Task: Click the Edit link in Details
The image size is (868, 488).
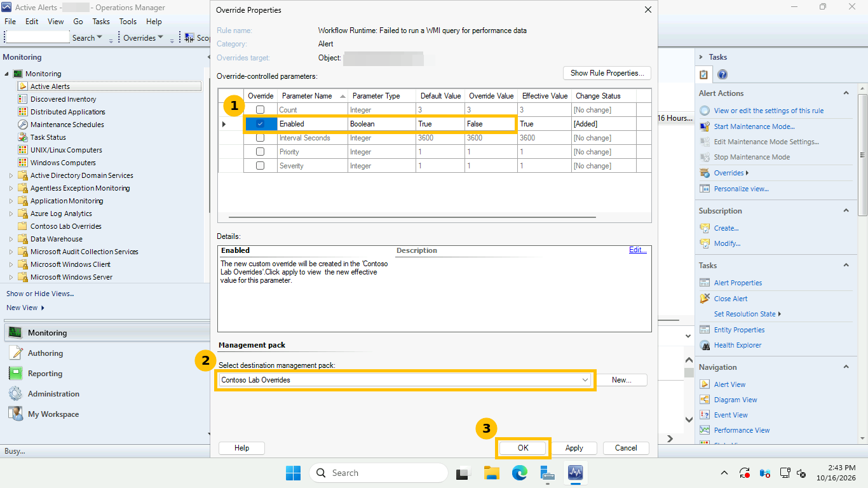Action: pos(638,250)
